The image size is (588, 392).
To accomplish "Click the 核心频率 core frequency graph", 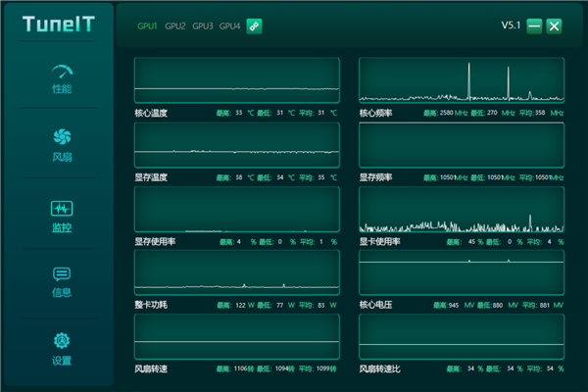I will pos(461,80).
